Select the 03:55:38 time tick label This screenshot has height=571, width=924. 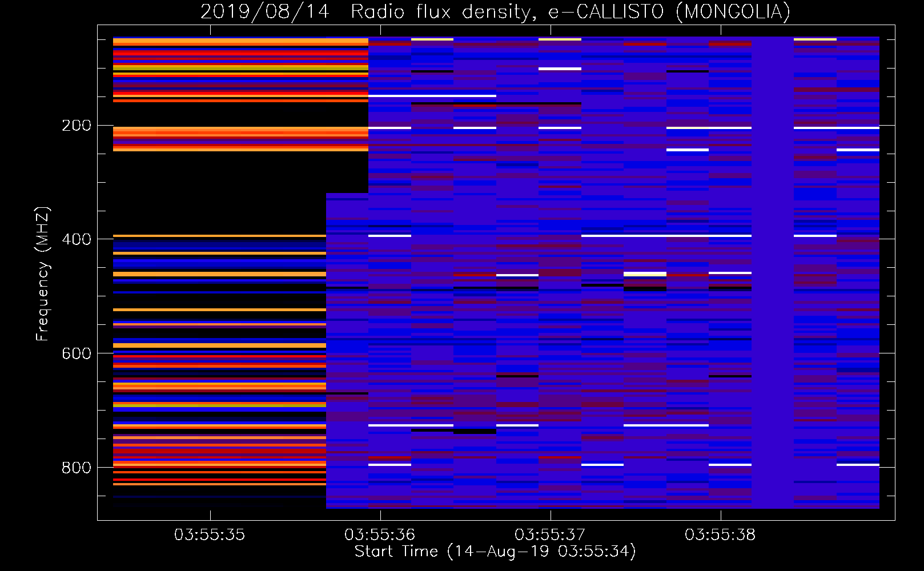point(720,535)
